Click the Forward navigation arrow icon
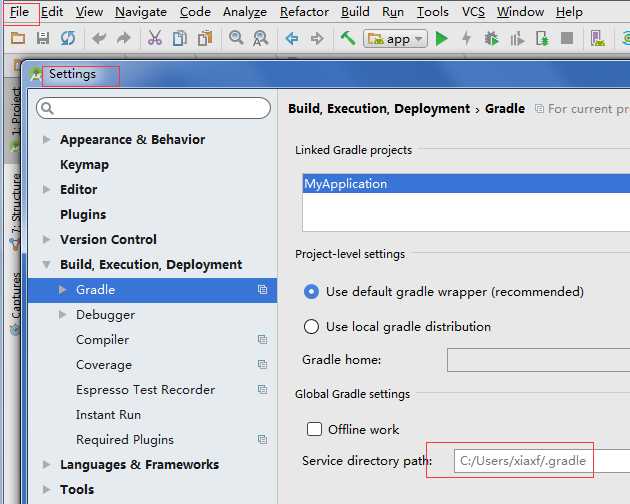Viewport: 630px width, 504px height. pos(317,39)
